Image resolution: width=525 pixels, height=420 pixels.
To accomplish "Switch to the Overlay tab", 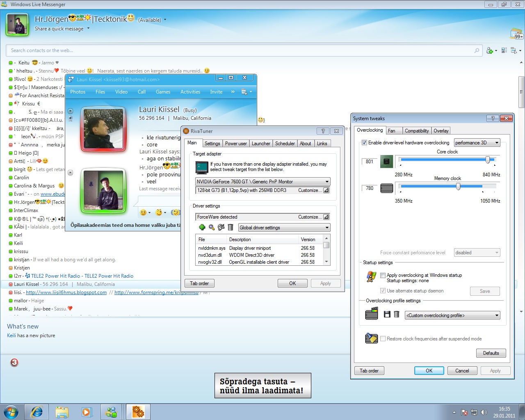I will pos(441,131).
